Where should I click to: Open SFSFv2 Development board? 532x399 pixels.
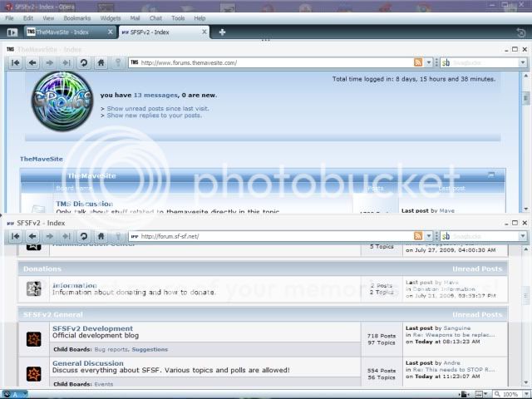[x=92, y=328]
